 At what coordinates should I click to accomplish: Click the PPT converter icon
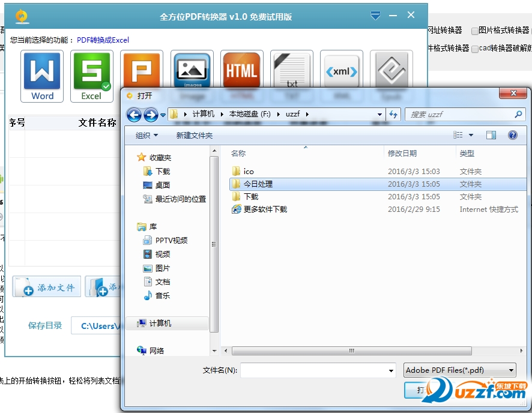[142, 71]
